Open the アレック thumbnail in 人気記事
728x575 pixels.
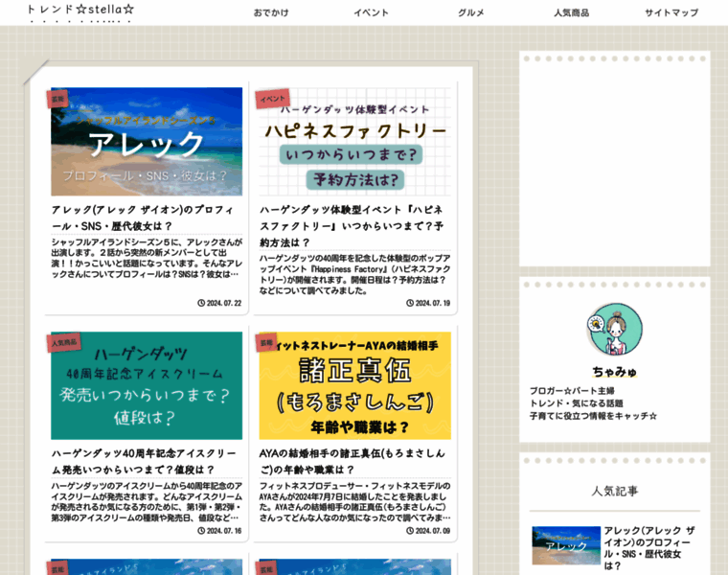coord(566,545)
